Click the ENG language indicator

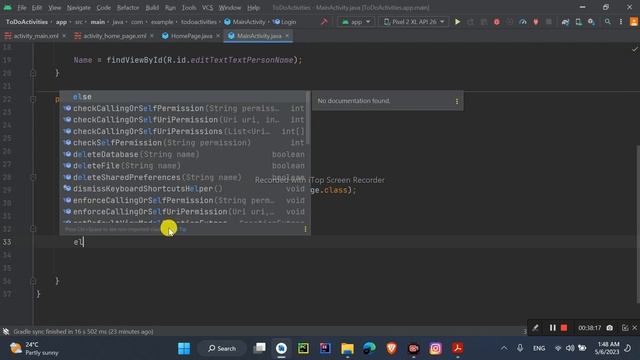[539, 348]
